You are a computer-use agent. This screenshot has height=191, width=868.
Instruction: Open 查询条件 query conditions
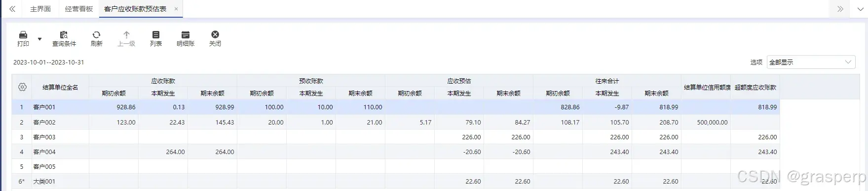(64, 39)
